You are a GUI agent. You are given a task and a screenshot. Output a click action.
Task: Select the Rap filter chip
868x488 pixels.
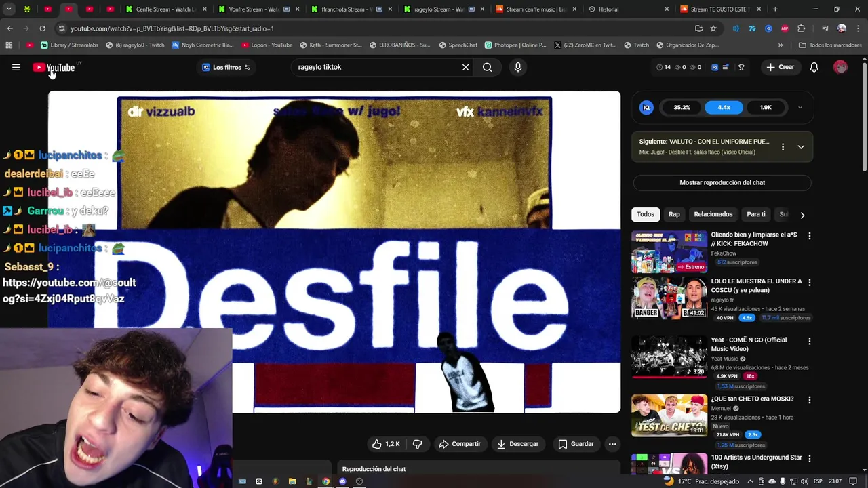point(674,214)
